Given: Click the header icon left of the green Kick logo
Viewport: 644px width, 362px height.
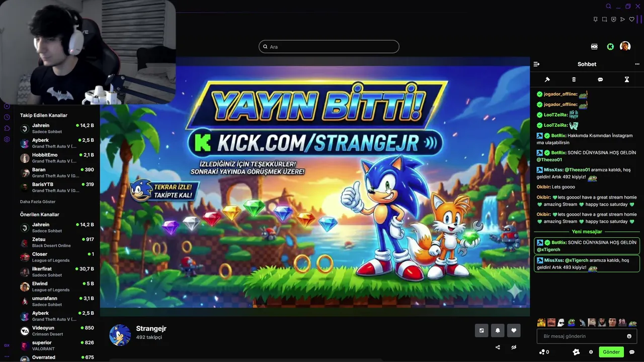Looking at the screenshot, I should pyautogui.click(x=594, y=47).
